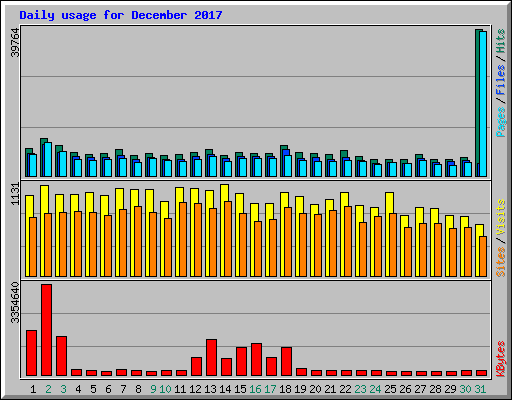Click the day 7 axis label
512x400 pixels.
123,389
